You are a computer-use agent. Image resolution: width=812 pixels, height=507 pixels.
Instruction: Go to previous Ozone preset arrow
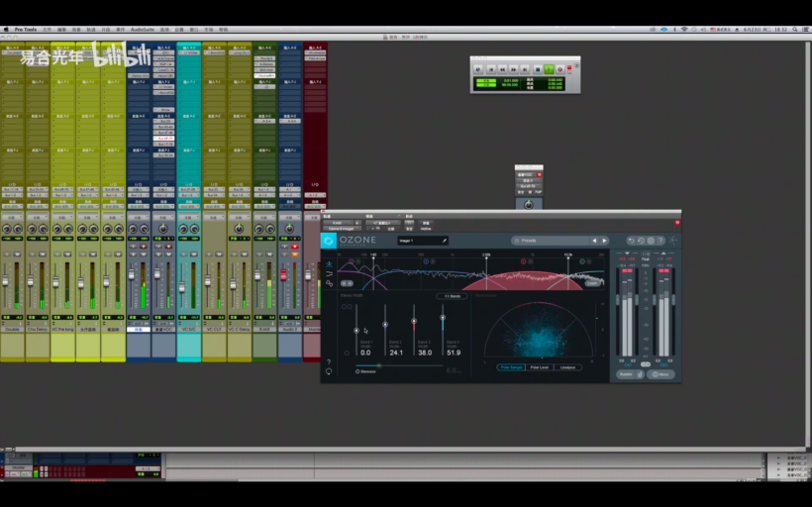(594, 241)
